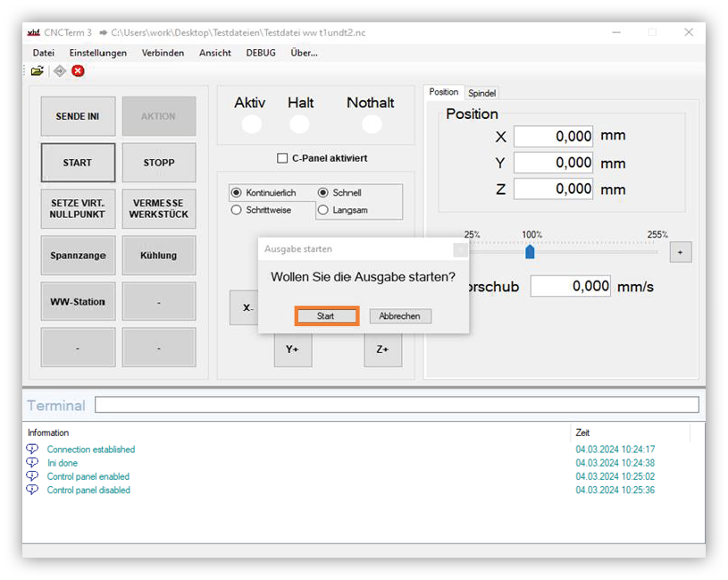
Task: Click SETZE VIRT. NULLPUNKT button
Action: tap(78, 209)
